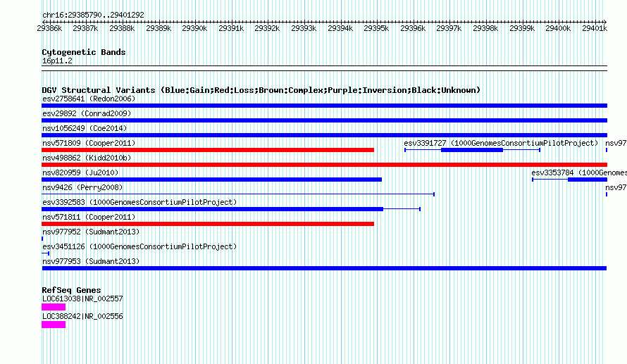Click the esv29892 (Conrad2009) label
627x364 pixels.
(87, 113)
